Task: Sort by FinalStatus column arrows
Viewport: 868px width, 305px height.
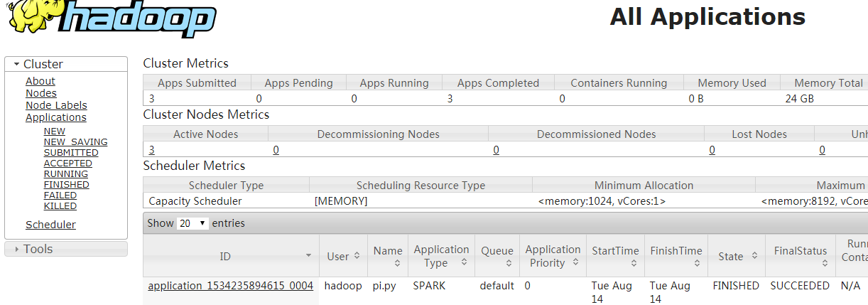Action: pos(825,262)
